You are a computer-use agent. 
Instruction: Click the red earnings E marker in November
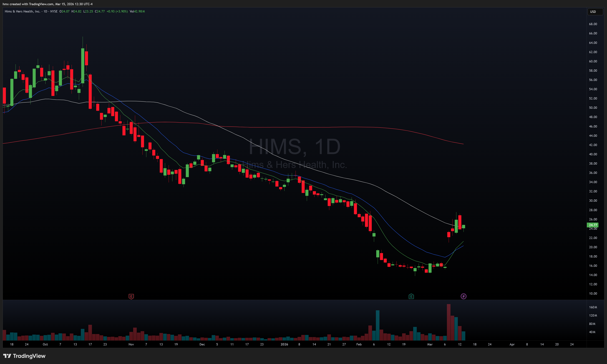(x=131, y=297)
